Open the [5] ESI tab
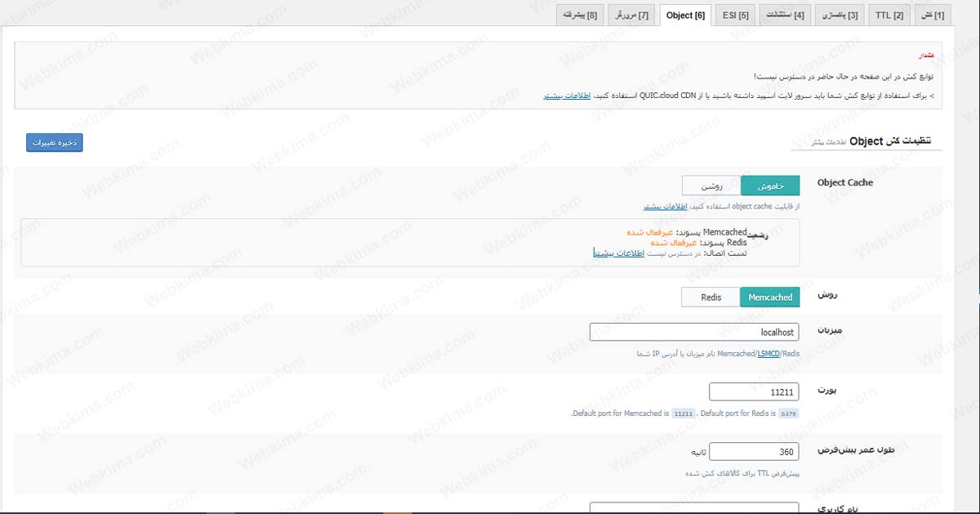 point(736,16)
